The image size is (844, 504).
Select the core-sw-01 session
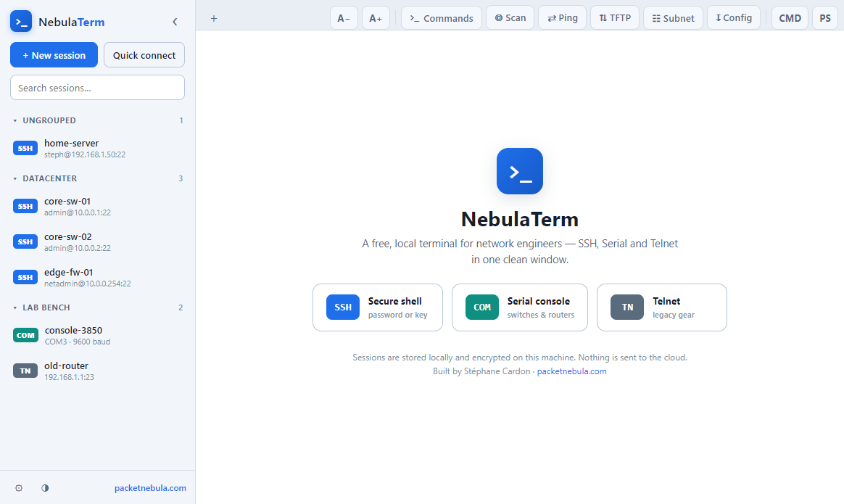(97, 206)
